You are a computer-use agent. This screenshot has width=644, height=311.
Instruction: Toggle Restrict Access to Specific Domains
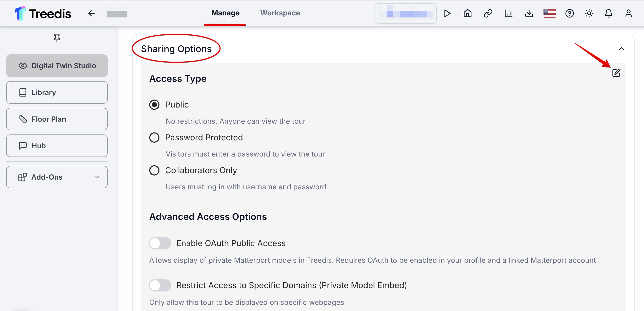[x=160, y=285]
